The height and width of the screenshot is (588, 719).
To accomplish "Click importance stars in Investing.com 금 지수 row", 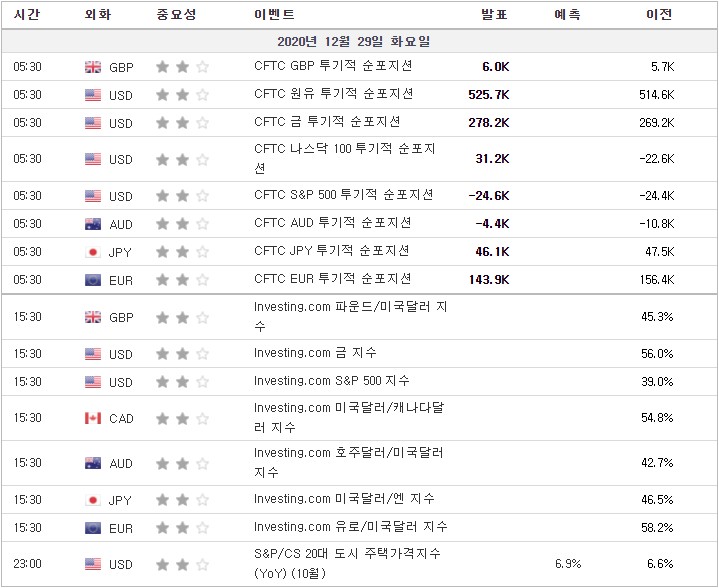I will tap(183, 354).
